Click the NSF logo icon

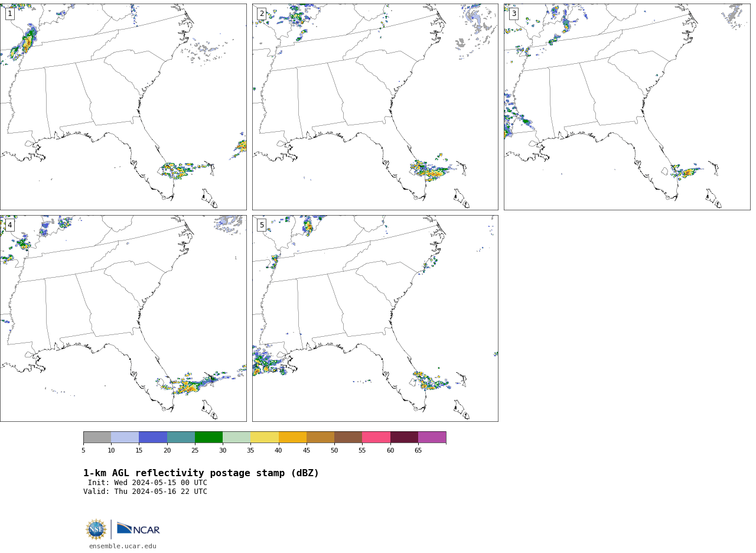(96, 529)
